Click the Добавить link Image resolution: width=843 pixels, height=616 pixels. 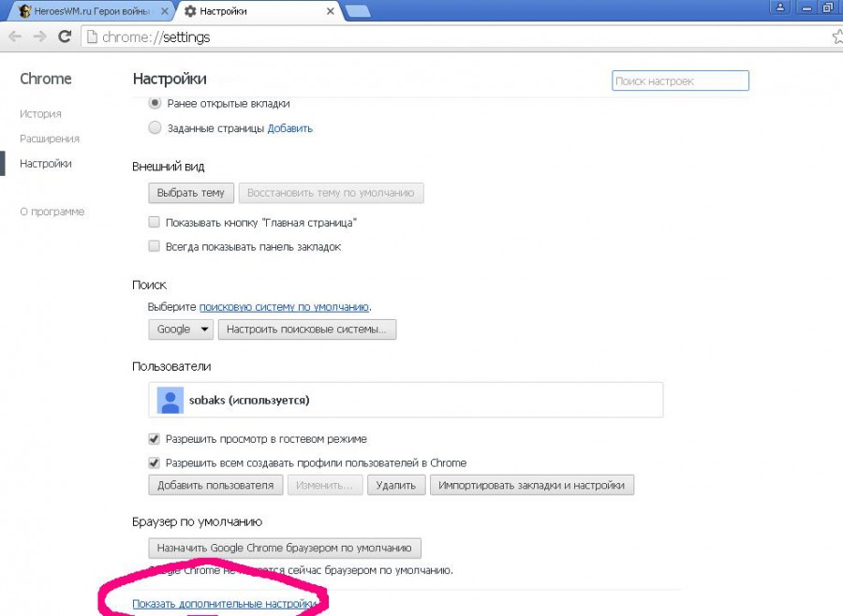tap(289, 128)
